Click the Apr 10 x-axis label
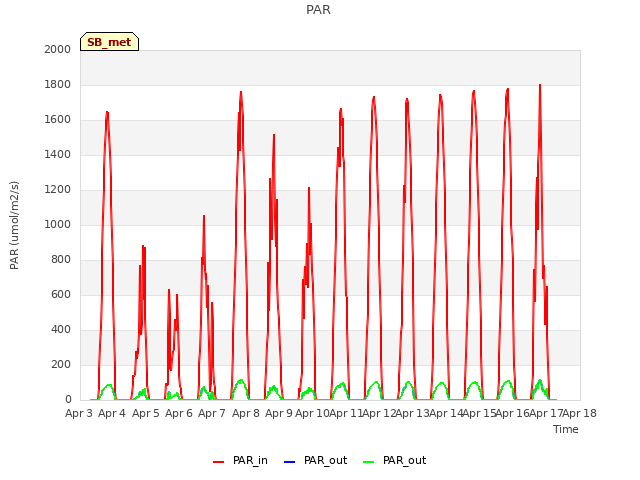The width and height of the screenshot is (640, 480). click(x=312, y=413)
